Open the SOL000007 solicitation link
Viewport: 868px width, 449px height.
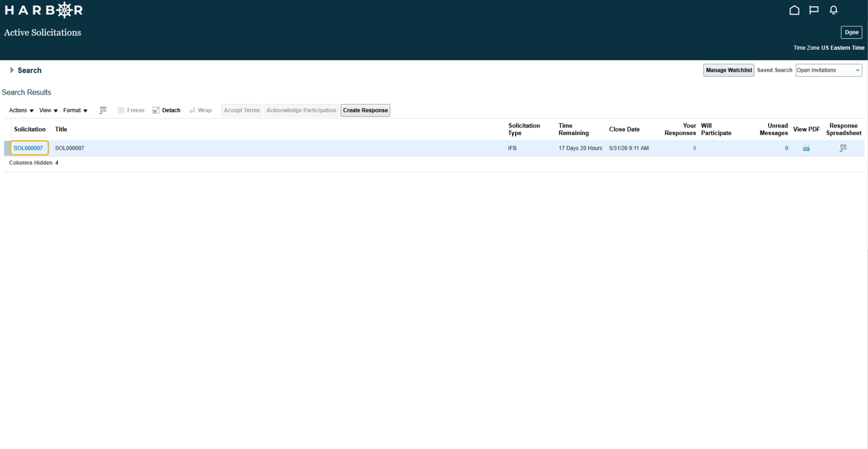28,148
